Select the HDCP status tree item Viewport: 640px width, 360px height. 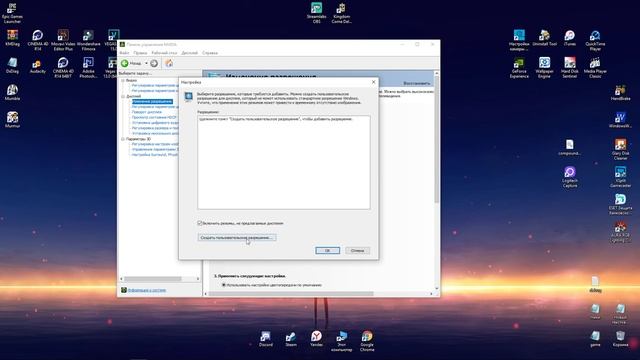[x=154, y=118]
